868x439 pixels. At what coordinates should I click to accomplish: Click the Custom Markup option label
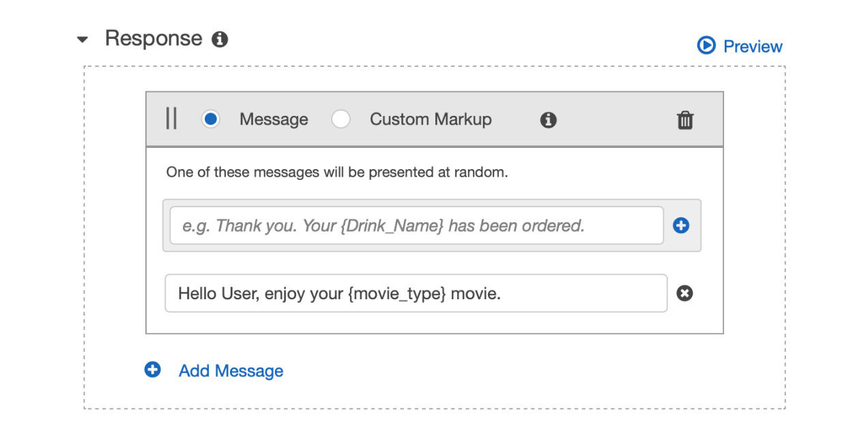pyautogui.click(x=431, y=119)
